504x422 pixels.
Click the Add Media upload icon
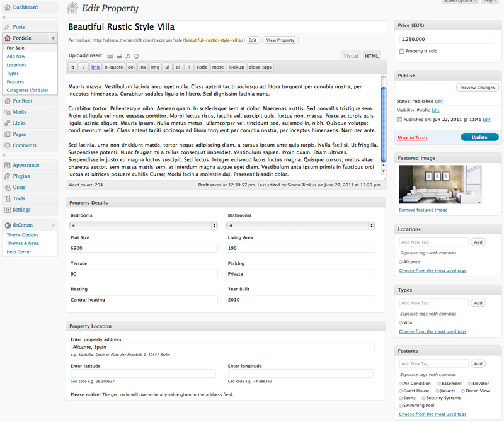pos(137,56)
